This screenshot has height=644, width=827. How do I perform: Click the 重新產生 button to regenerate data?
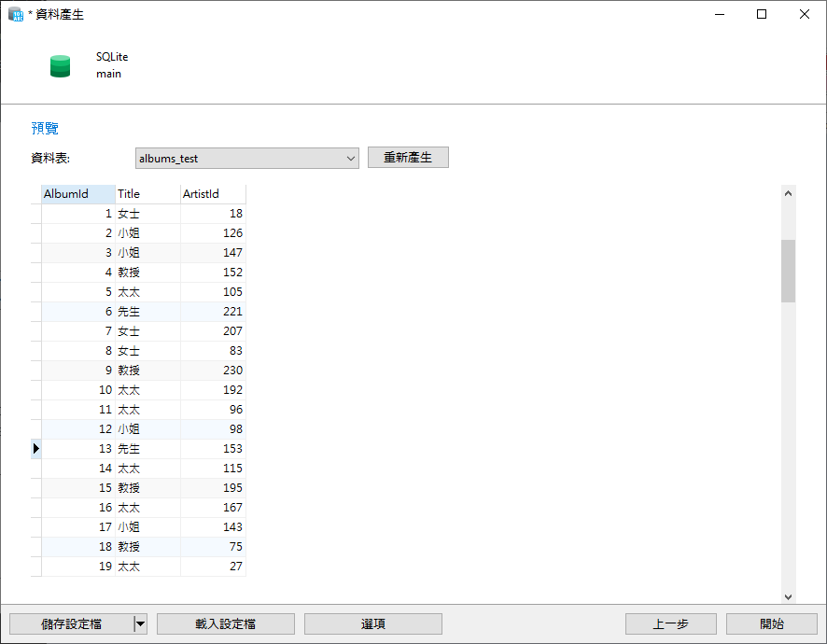408,157
